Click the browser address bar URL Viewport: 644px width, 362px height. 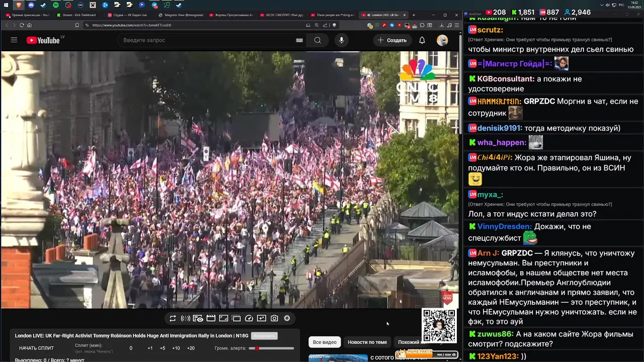(x=132, y=25)
